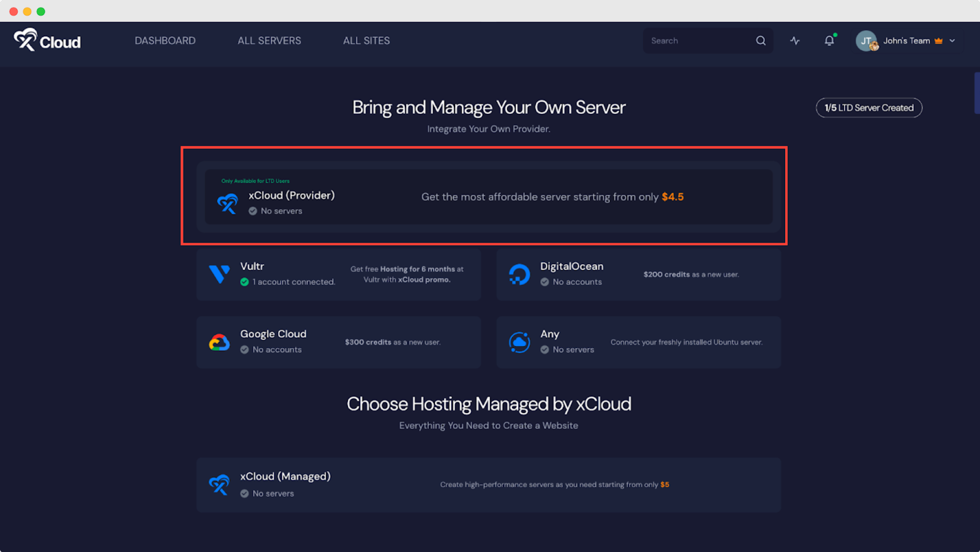980x552 pixels.
Task: Click '$300 credits as a new user.' text
Action: tap(393, 342)
